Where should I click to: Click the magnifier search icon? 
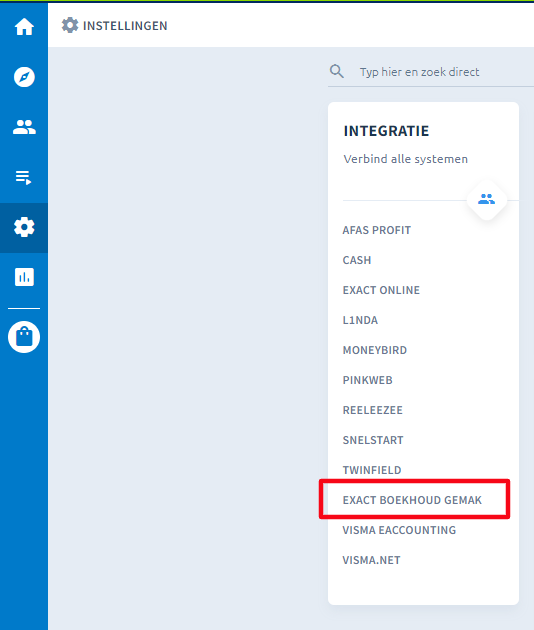tap(337, 72)
